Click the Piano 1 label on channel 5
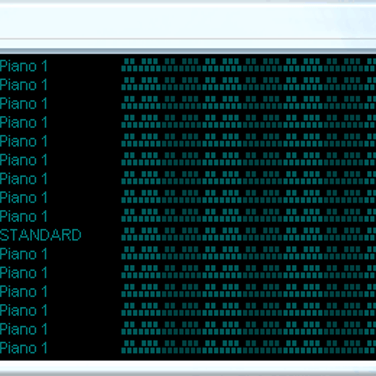Screen dimensions: 376x376 click(x=23, y=141)
